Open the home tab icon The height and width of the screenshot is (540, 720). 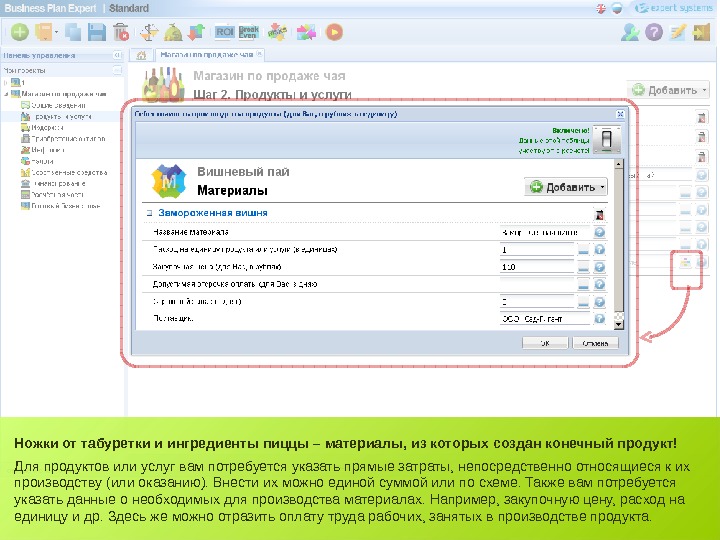141,56
